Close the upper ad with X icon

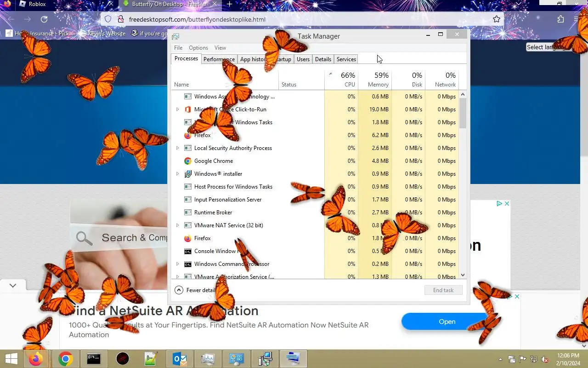[507, 203]
